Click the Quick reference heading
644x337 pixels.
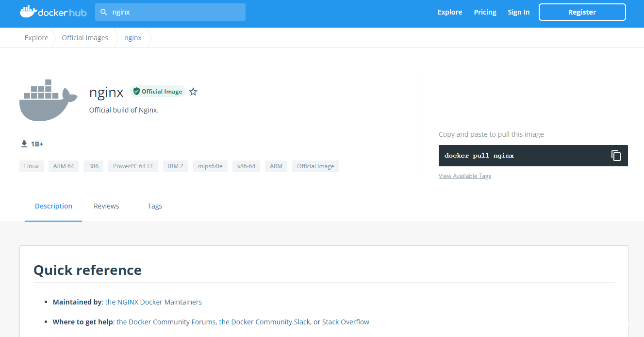(x=87, y=270)
